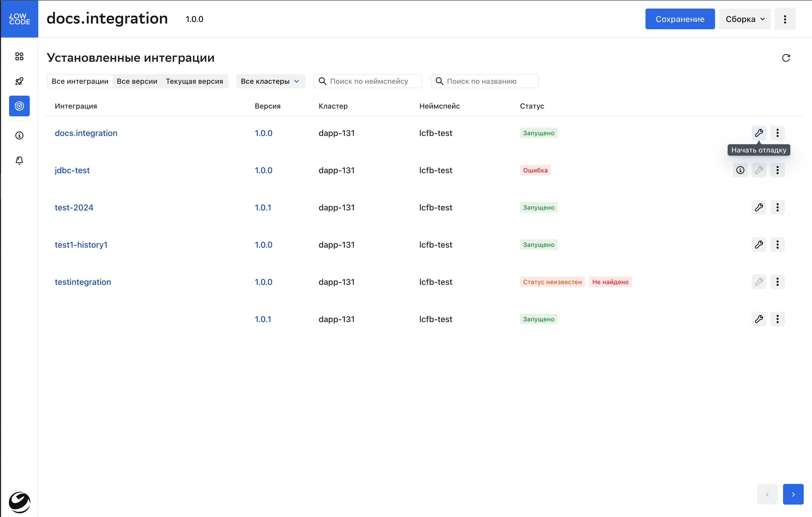The height and width of the screenshot is (517, 812).
Task: Open the info circle icon in the sidebar
Action: (19, 135)
